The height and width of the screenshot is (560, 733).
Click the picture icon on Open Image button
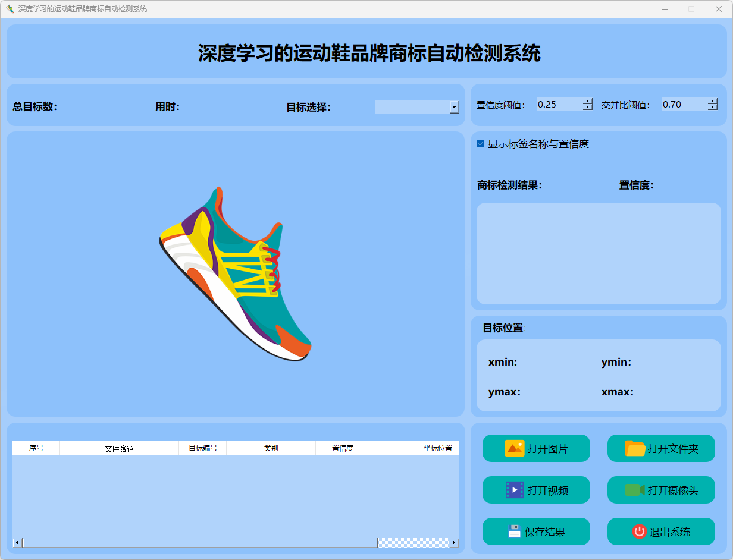514,448
